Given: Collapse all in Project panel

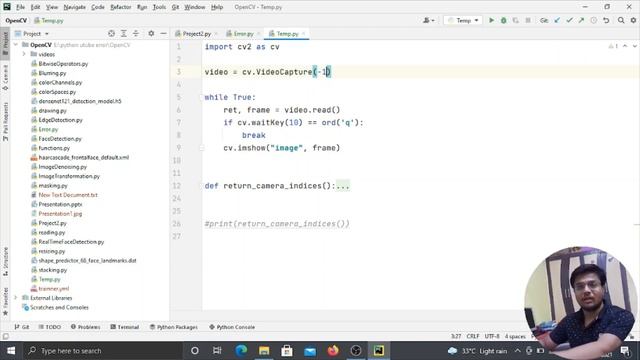Looking at the screenshot, I should pyautogui.click(x=136, y=33).
